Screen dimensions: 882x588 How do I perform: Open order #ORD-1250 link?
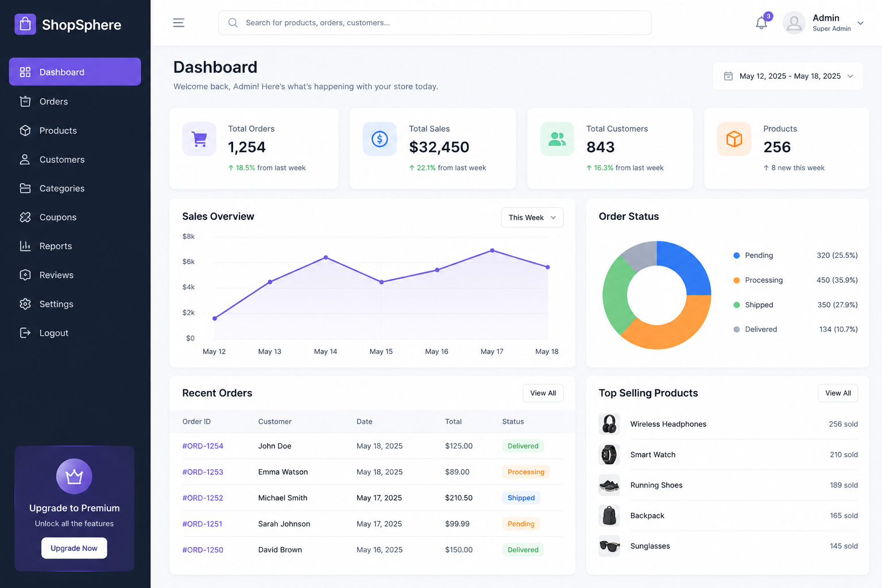coord(203,550)
